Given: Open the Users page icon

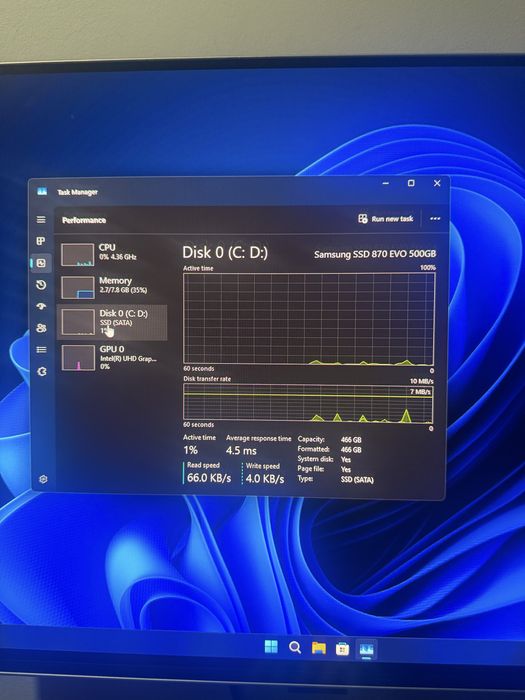Looking at the screenshot, I should coord(41,328).
